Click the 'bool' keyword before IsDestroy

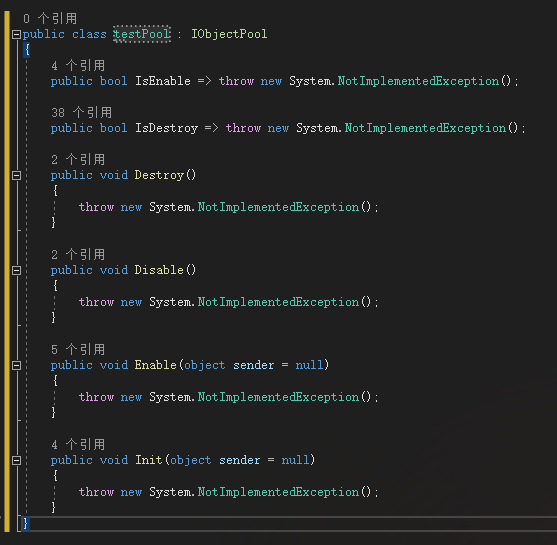point(113,128)
